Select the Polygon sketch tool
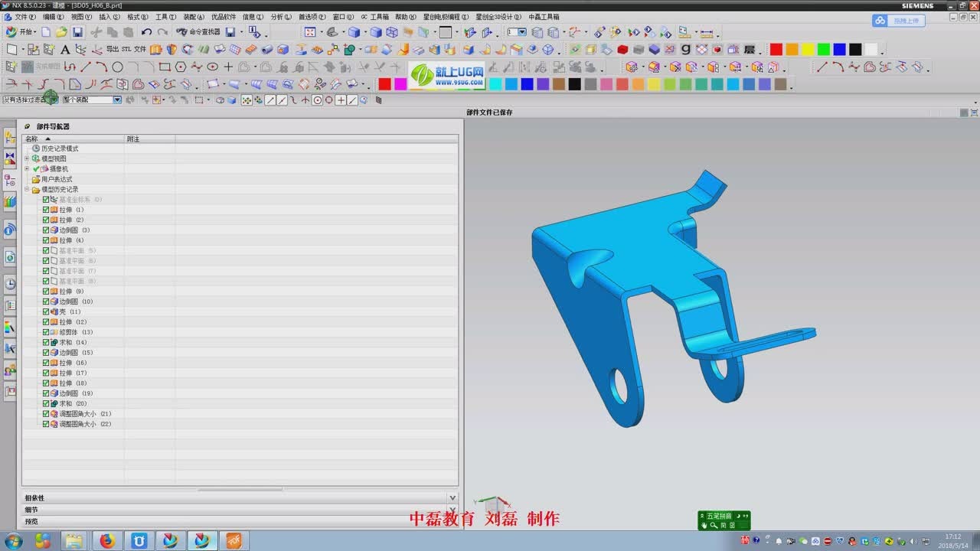 (x=181, y=67)
